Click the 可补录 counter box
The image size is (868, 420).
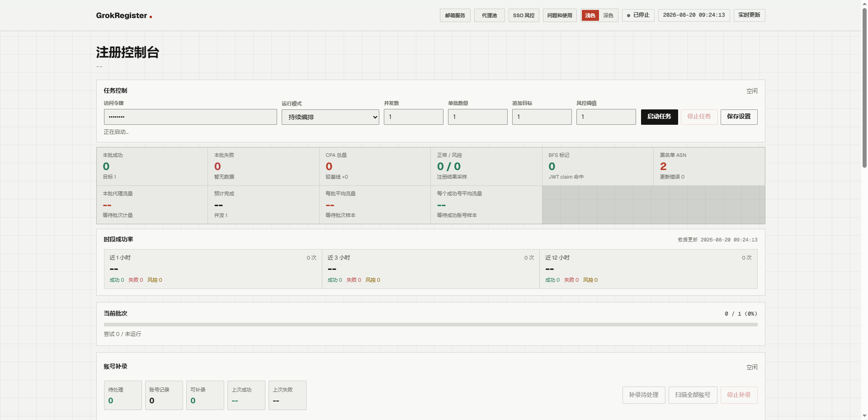[205, 395]
